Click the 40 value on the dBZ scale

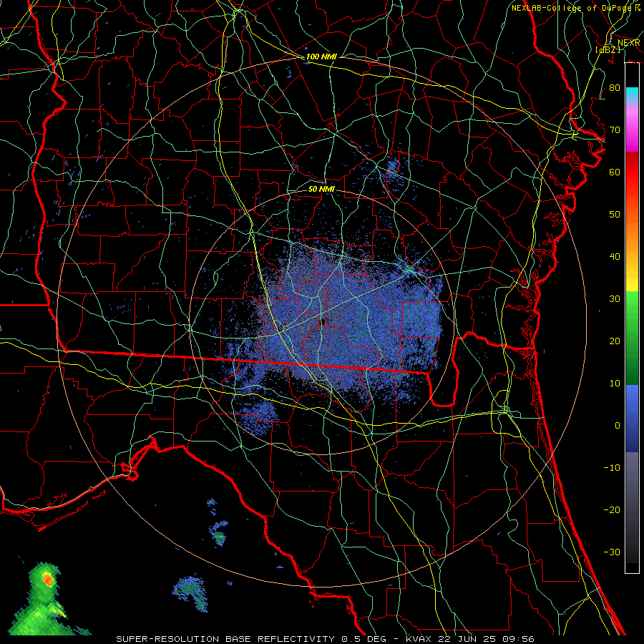pyautogui.click(x=615, y=257)
